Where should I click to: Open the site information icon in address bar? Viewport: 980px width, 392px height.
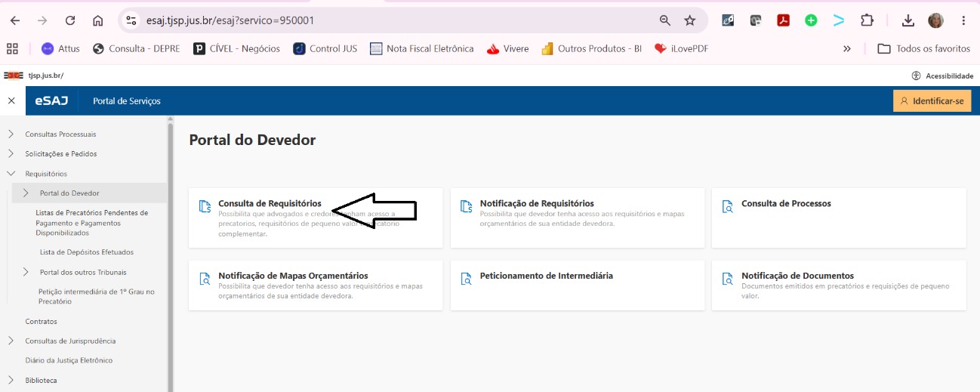click(131, 20)
